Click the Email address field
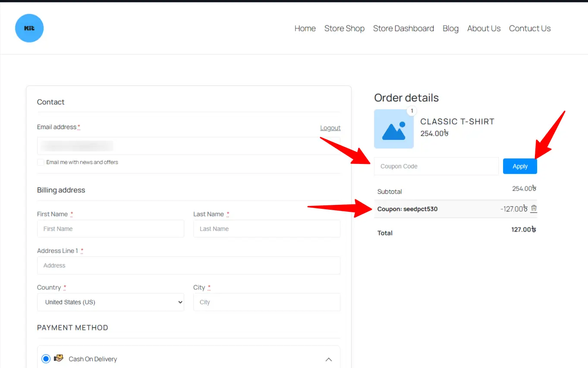Image resolution: width=588 pixels, height=368 pixels. tap(189, 146)
